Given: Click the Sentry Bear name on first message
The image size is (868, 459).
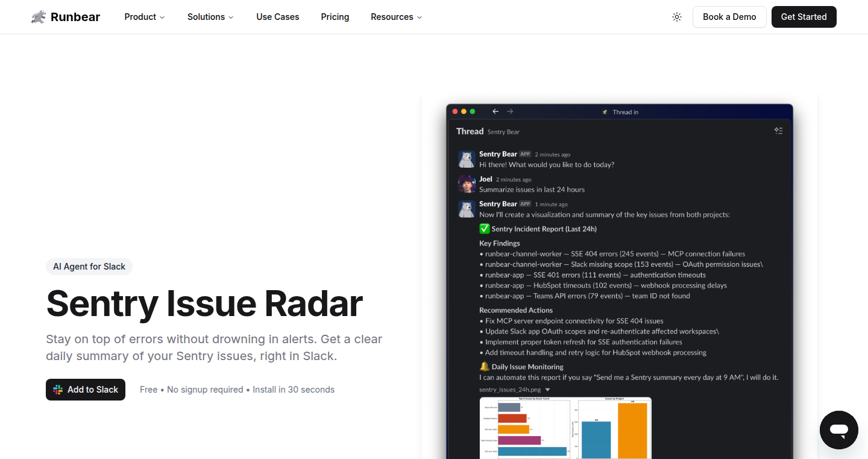Looking at the screenshot, I should [498, 154].
